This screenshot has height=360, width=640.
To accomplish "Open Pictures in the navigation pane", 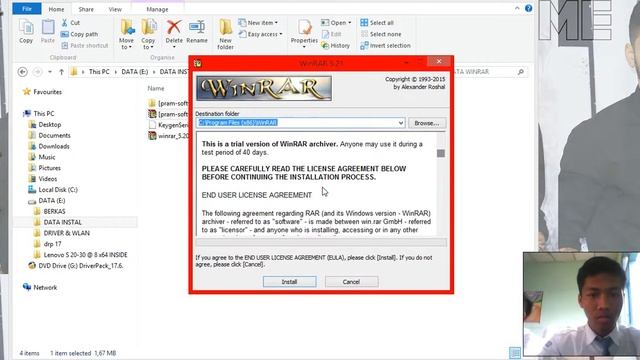I will [44, 168].
